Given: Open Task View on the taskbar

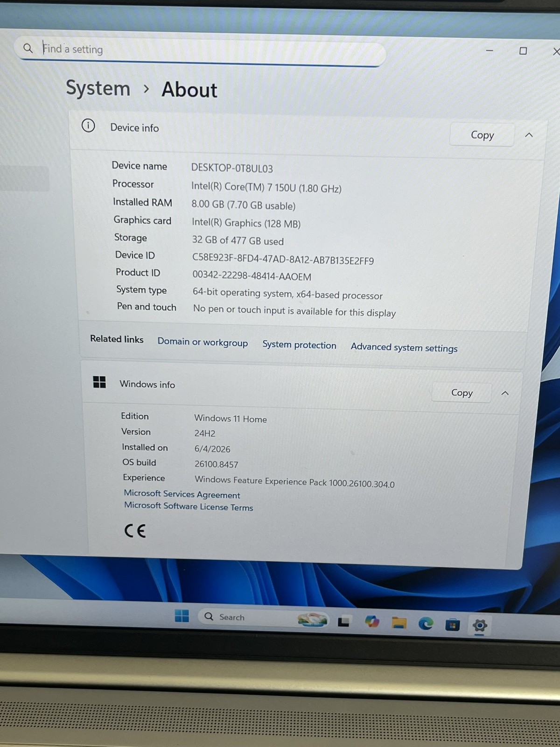Looking at the screenshot, I should [x=344, y=621].
